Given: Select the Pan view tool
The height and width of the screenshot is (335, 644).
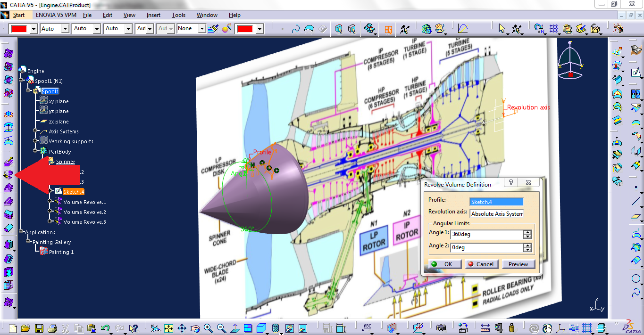Looking at the screenshot, I should point(182,328).
